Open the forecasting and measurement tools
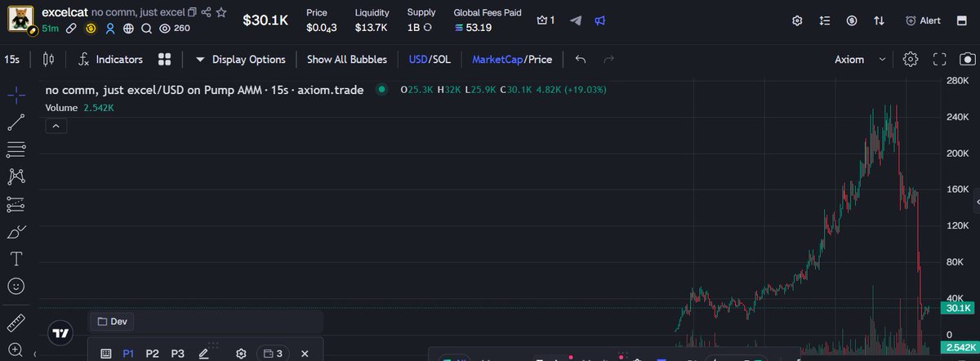 pyautogui.click(x=16, y=204)
